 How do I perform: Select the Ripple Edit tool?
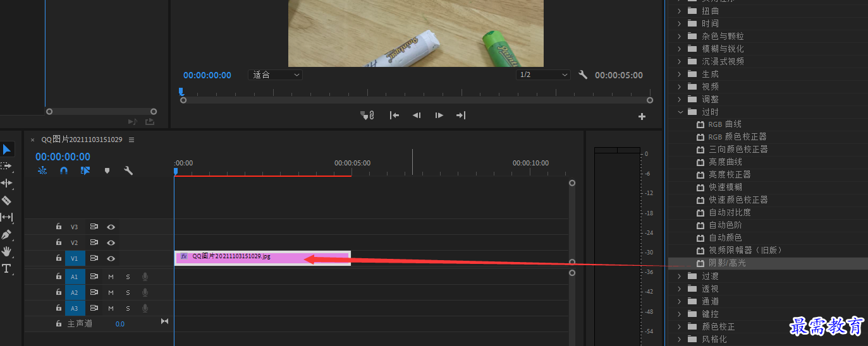tap(6, 183)
